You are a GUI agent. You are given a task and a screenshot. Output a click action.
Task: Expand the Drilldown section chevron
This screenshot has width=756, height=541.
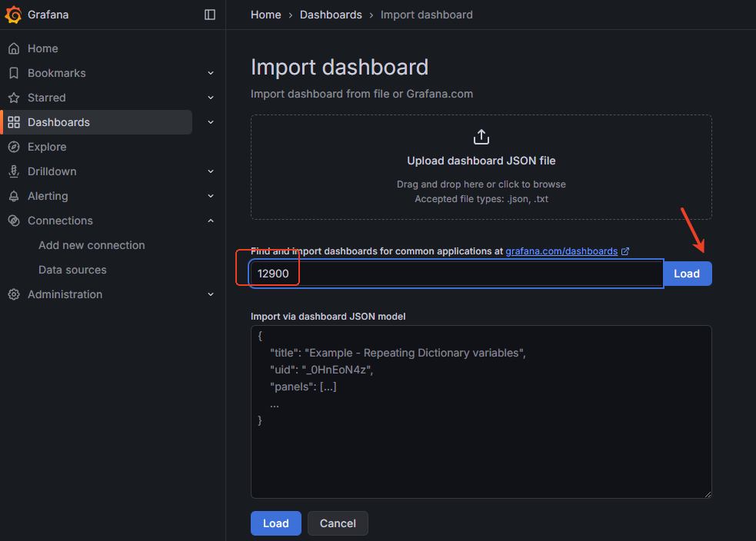pos(211,171)
